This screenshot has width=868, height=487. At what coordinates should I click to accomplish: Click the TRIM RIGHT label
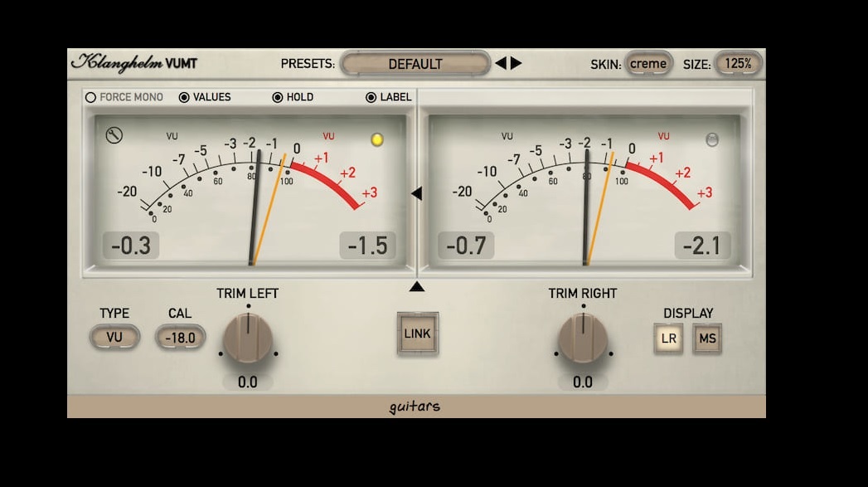point(582,294)
